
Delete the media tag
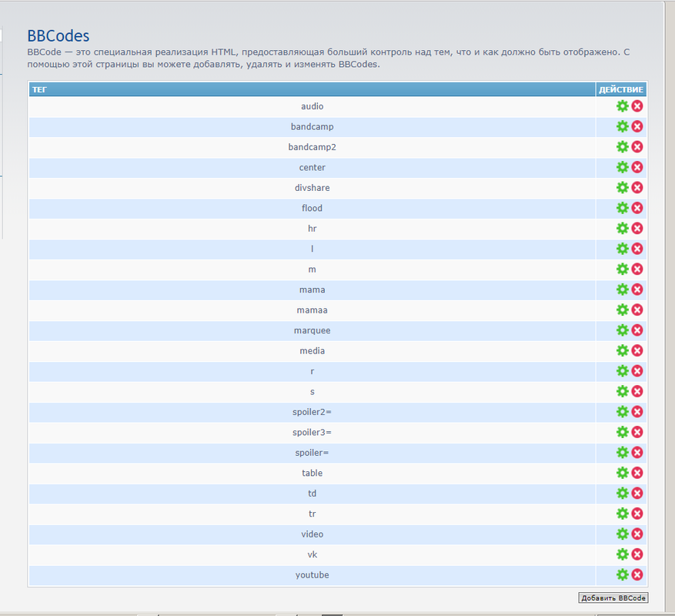(637, 350)
